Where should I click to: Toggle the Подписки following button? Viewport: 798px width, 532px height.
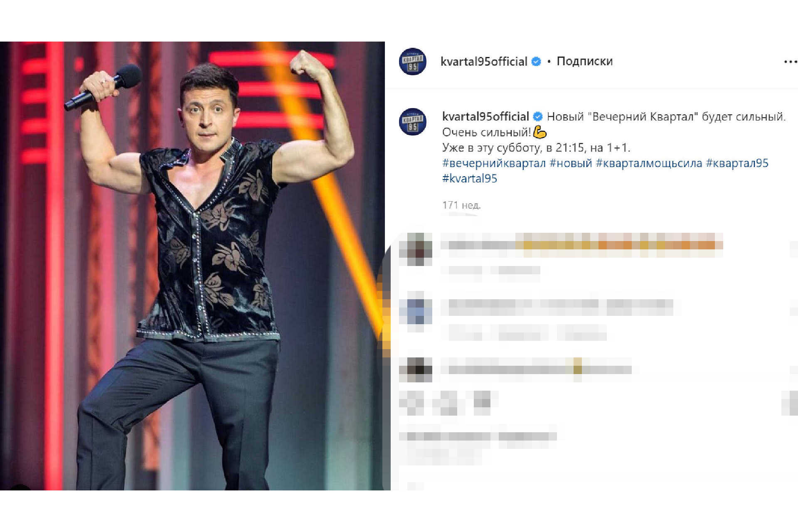point(584,62)
